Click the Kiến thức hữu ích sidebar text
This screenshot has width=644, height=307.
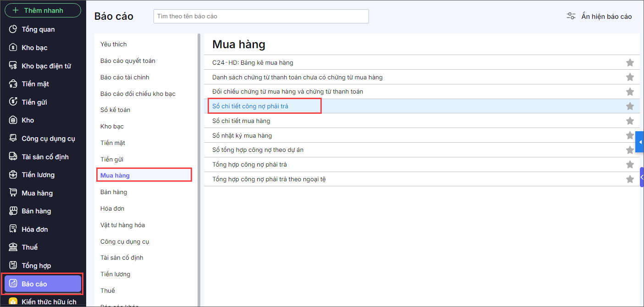[x=49, y=302]
